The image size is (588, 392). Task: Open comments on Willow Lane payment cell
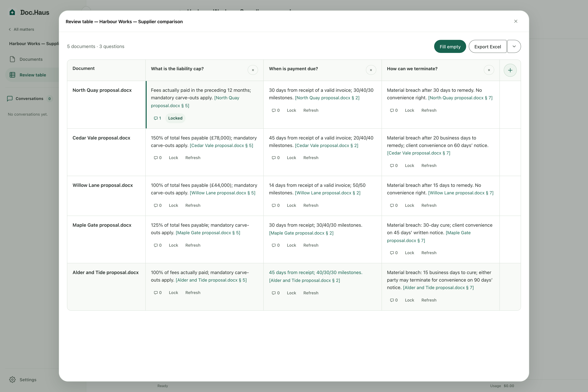point(276,205)
